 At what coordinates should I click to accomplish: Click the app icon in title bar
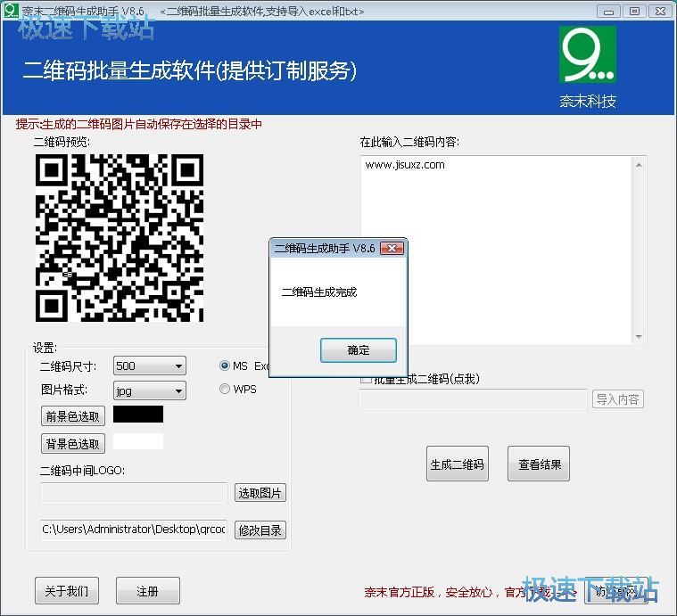11,11
